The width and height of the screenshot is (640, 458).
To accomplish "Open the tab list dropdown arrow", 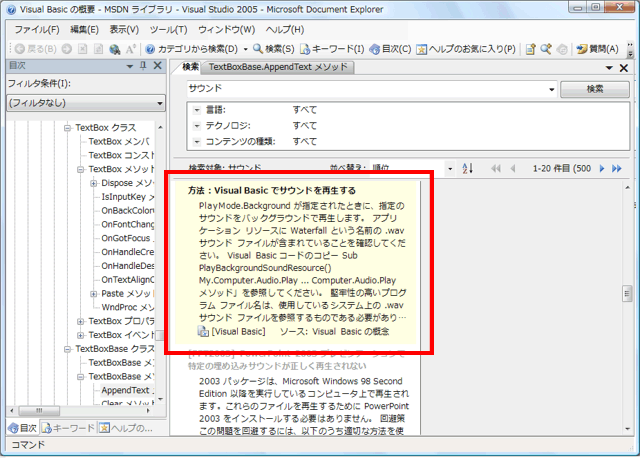I will 609,68.
